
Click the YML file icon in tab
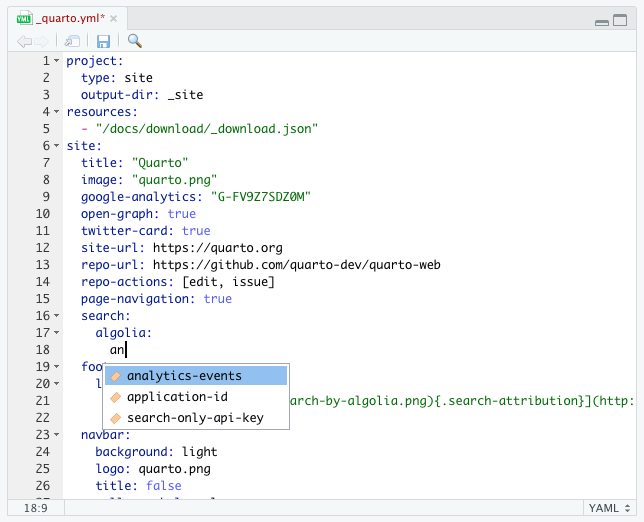[x=24, y=18]
